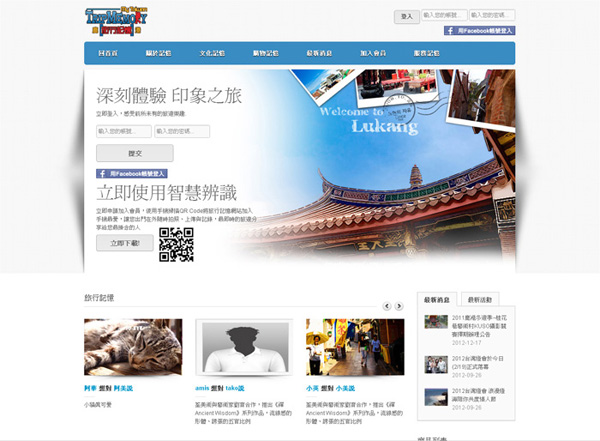Click the TripMemory logo in the header
Screen dimensions: 600x441
pos(118,20)
